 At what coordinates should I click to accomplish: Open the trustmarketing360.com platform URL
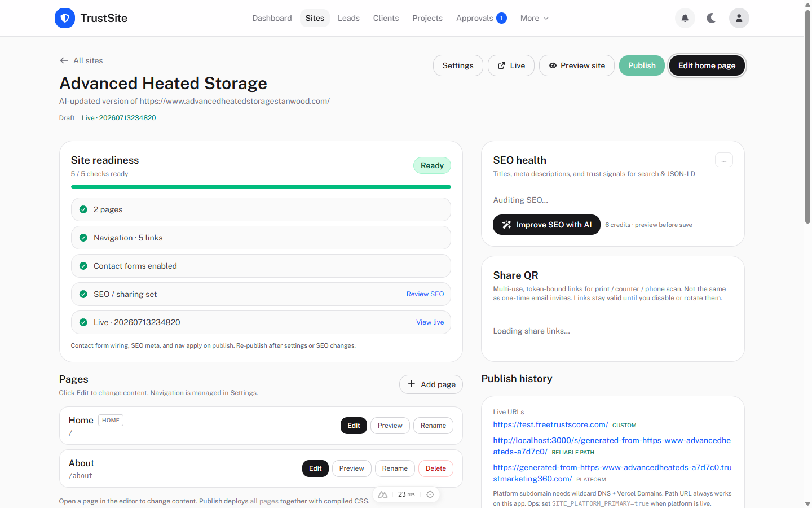[612, 473]
